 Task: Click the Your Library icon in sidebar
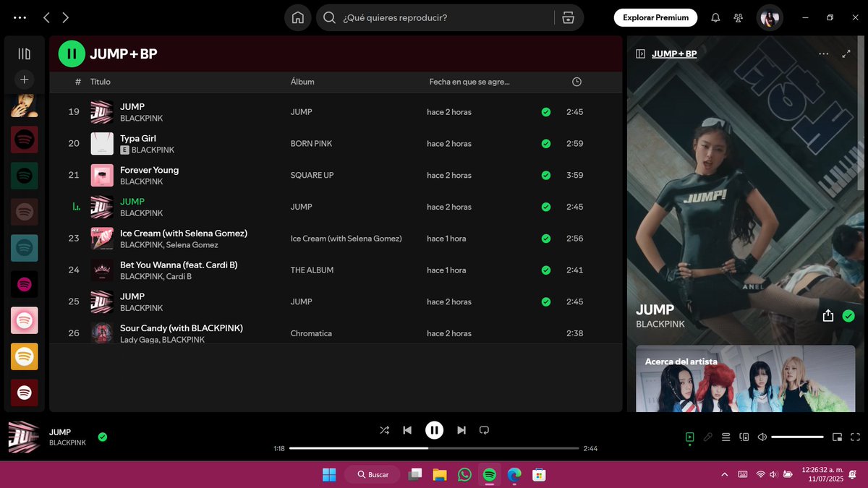24,53
